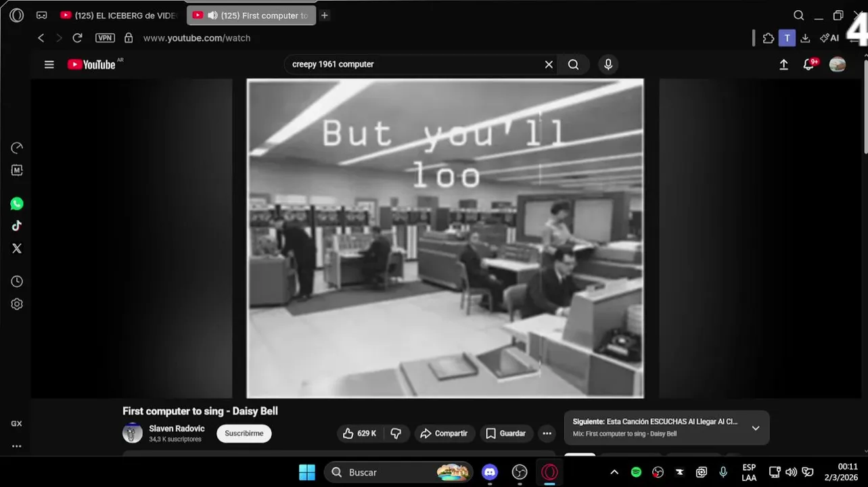Click the Opera GX taskbar icon
The width and height of the screenshot is (868, 487).
[x=549, y=472]
